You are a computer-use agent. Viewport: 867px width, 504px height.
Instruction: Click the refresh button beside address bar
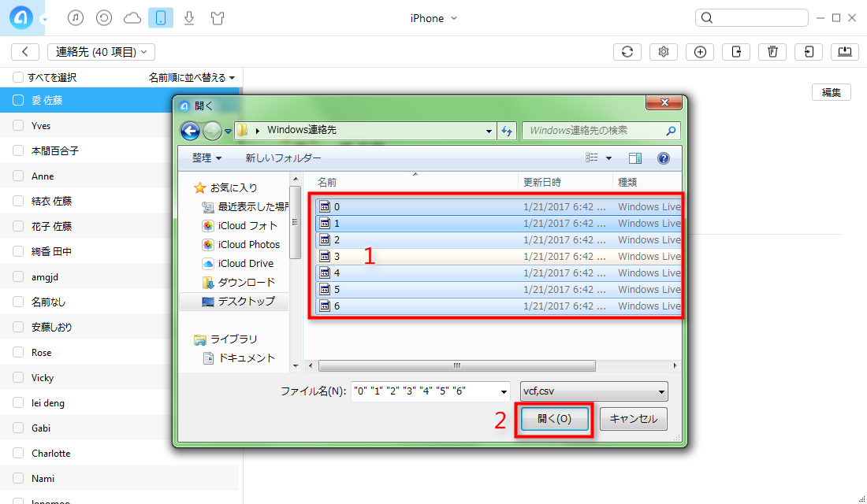pos(507,131)
